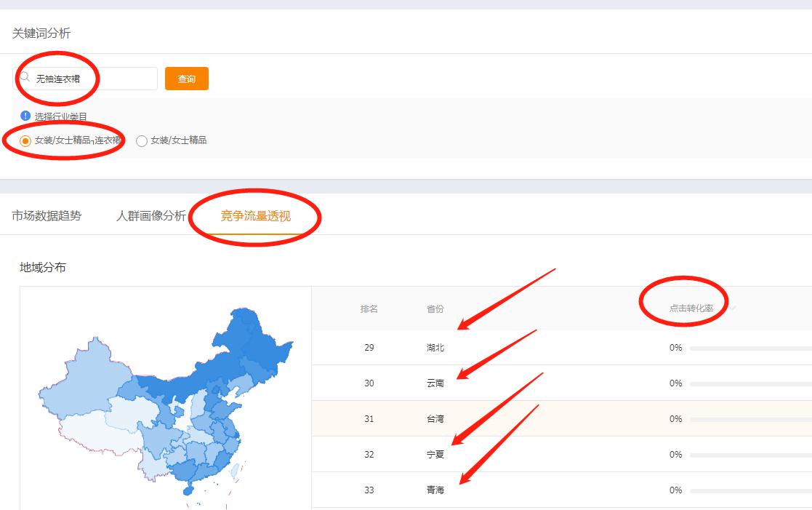Click the 台湾 province cell
812x510 pixels.
(435, 419)
